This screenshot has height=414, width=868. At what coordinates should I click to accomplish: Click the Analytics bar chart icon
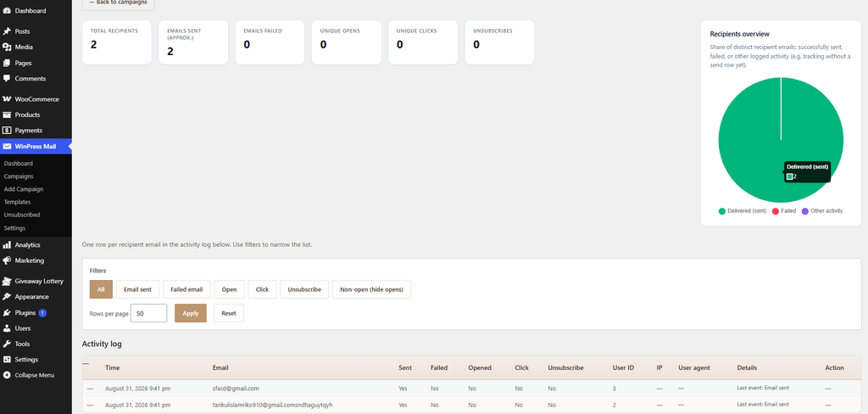tap(7, 245)
